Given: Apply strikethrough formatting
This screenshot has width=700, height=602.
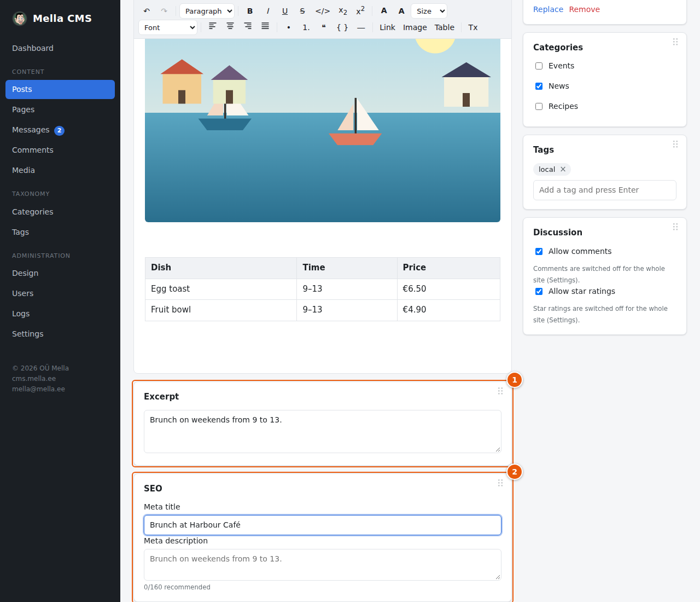Looking at the screenshot, I should [x=302, y=11].
